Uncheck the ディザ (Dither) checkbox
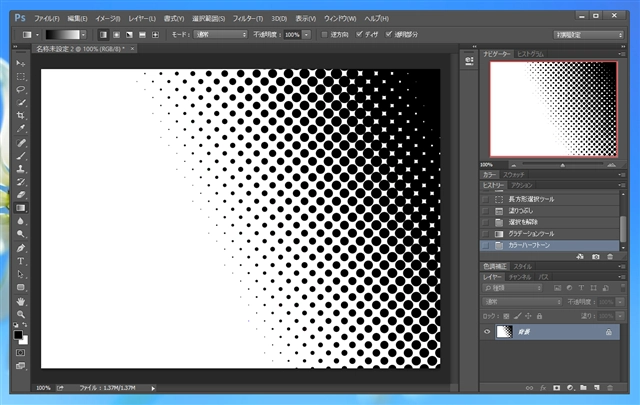This screenshot has width=640, height=405. [x=359, y=35]
